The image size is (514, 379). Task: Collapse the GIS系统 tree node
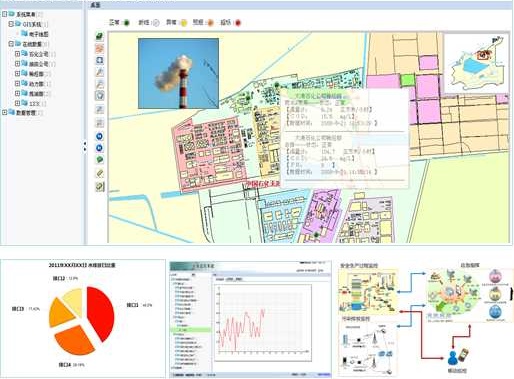11,24
